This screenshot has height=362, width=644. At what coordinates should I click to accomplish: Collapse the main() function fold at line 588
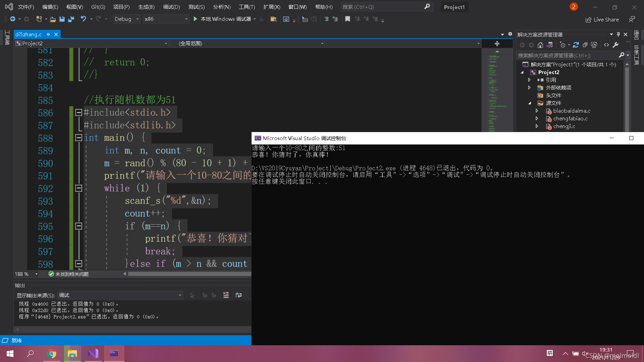tap(78, 138)
